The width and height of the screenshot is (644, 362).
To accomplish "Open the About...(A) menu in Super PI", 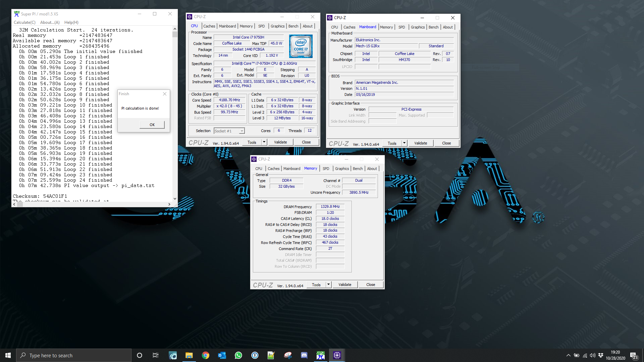I will pyautogui.click(x=50, y=22).
